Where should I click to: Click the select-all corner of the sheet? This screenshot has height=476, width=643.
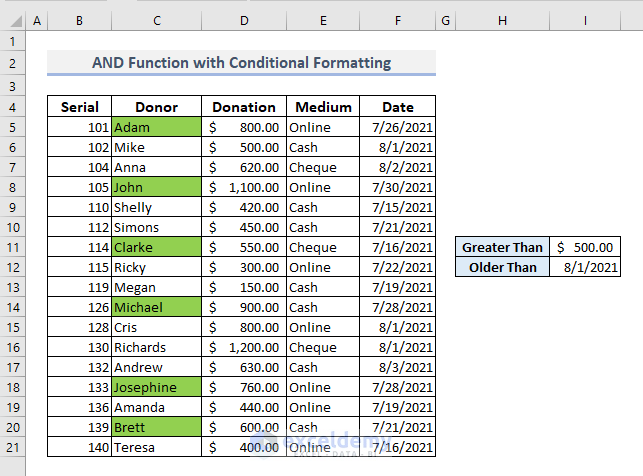coord(13,20)
